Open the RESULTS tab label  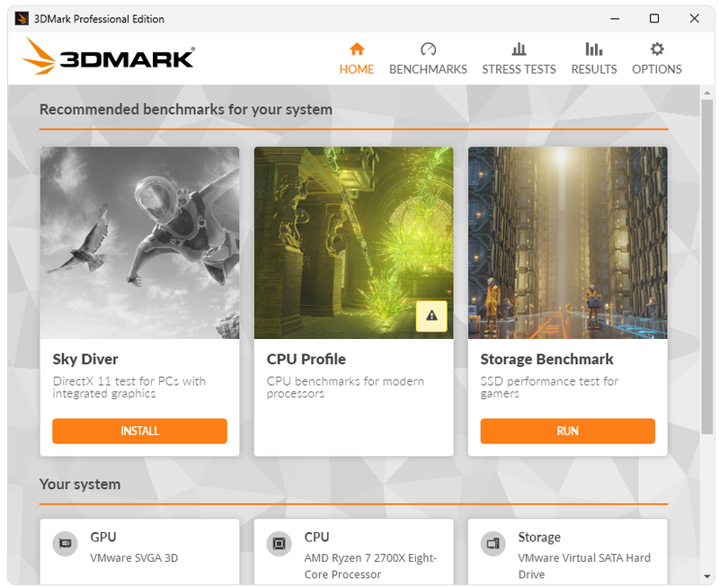pyautogui.click(x=594, y=69)
